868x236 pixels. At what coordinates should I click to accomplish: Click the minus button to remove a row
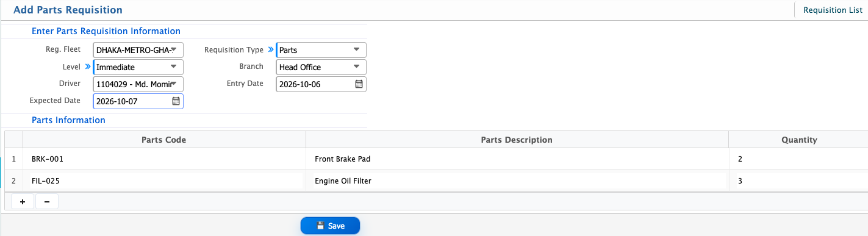[47, 202]
